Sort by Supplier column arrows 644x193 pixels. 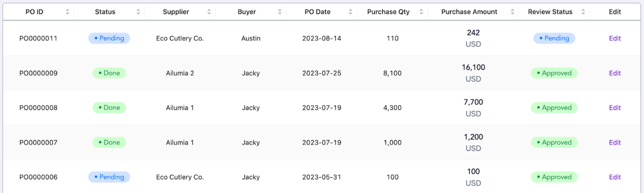click(x=209, y=12)
